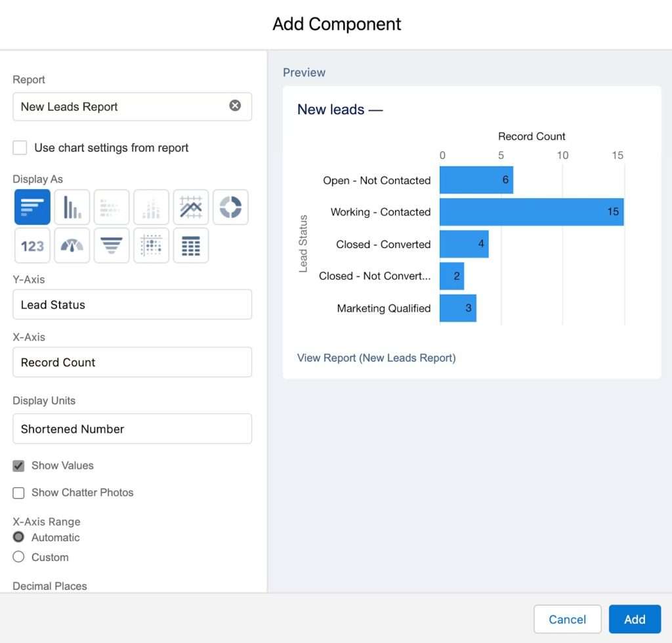Click the Add button to save the component
Viewport: 672px width, 643px height.
click(634, 619)
